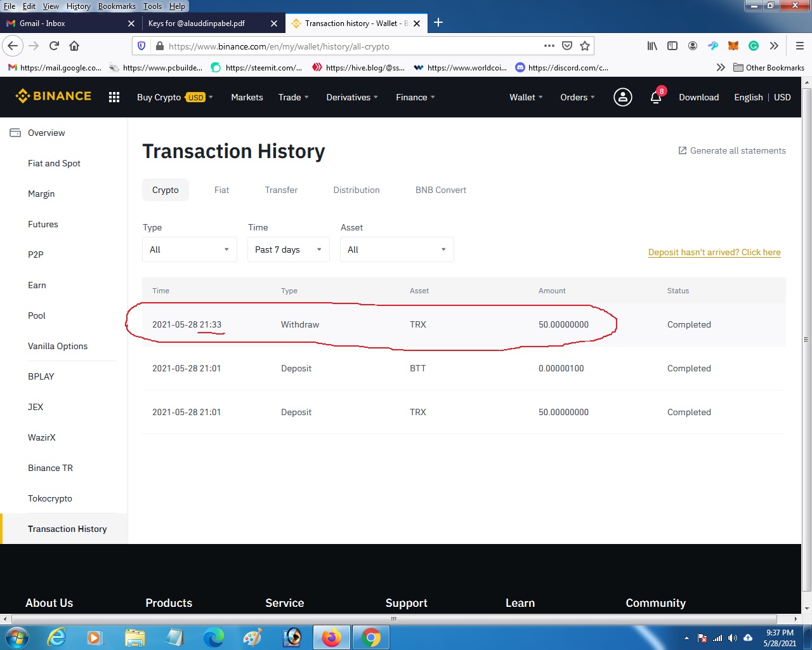The width and height of the screenshot is (812, 650).
Task: Click Generate all statements link
Action: pos(732,150)
